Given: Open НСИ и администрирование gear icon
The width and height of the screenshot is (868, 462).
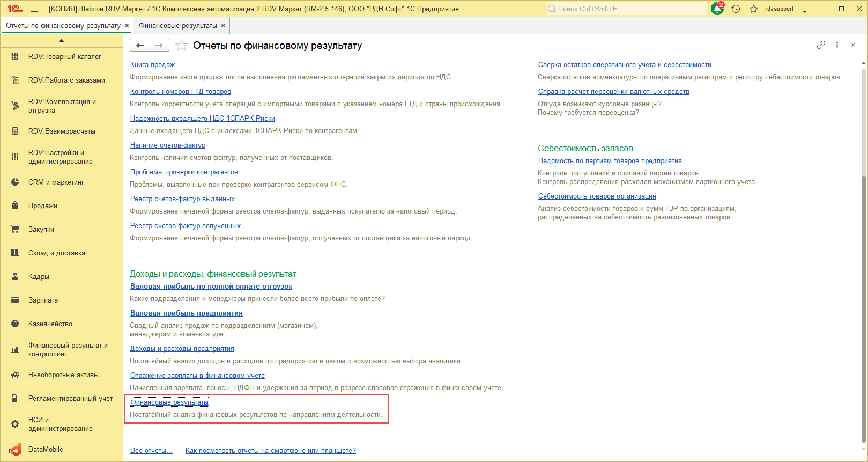Looking at the screenshot, I should click(15, 424).
